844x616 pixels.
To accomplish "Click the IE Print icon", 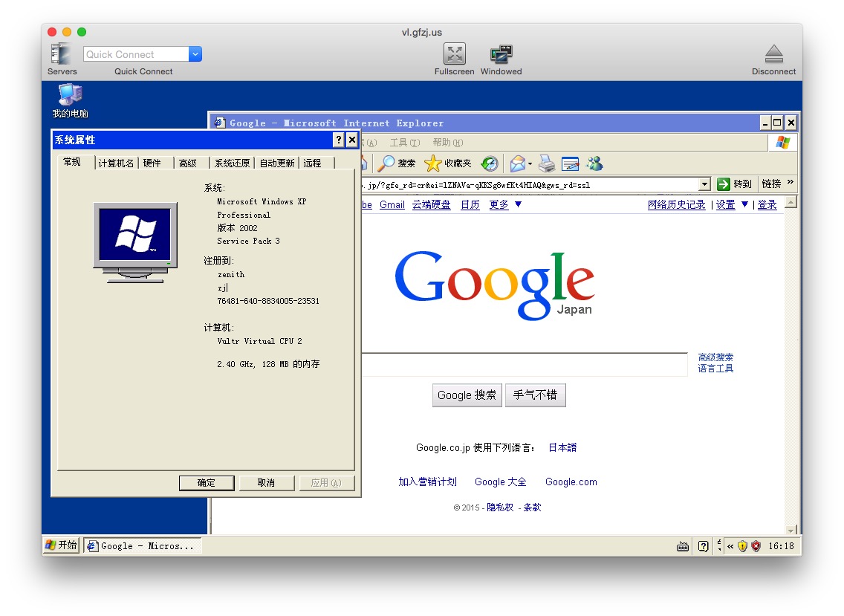I will pos(547,163).
